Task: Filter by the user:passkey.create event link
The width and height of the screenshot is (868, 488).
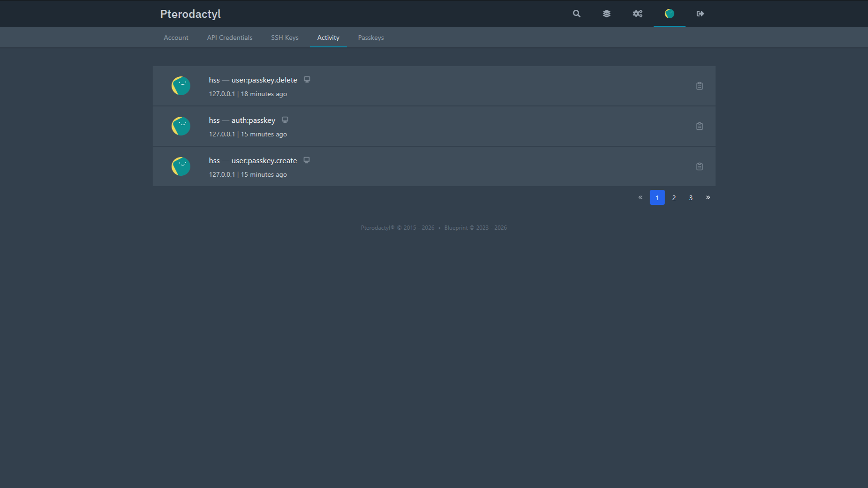Action: (264, 160)
